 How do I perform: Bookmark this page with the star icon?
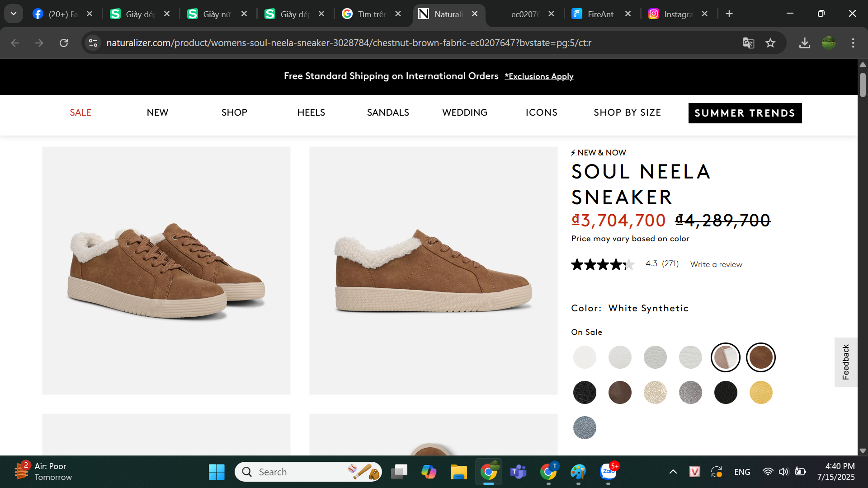pyautogui.click(x=770, y=43)
